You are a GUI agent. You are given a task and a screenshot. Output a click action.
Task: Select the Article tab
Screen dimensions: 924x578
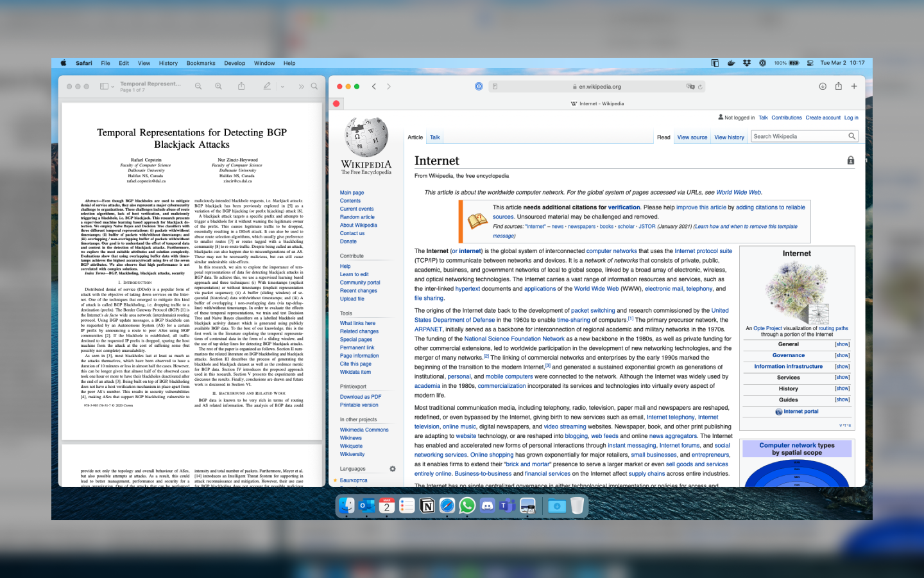tap(415, 137)
